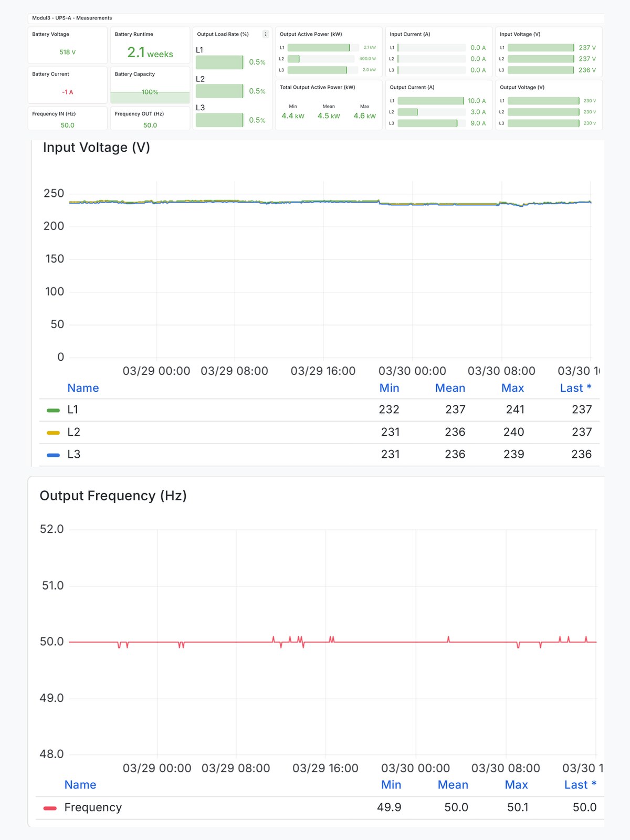Open the Battery Voltage panel title menu
630x840 pixels.
pos(50,34)
